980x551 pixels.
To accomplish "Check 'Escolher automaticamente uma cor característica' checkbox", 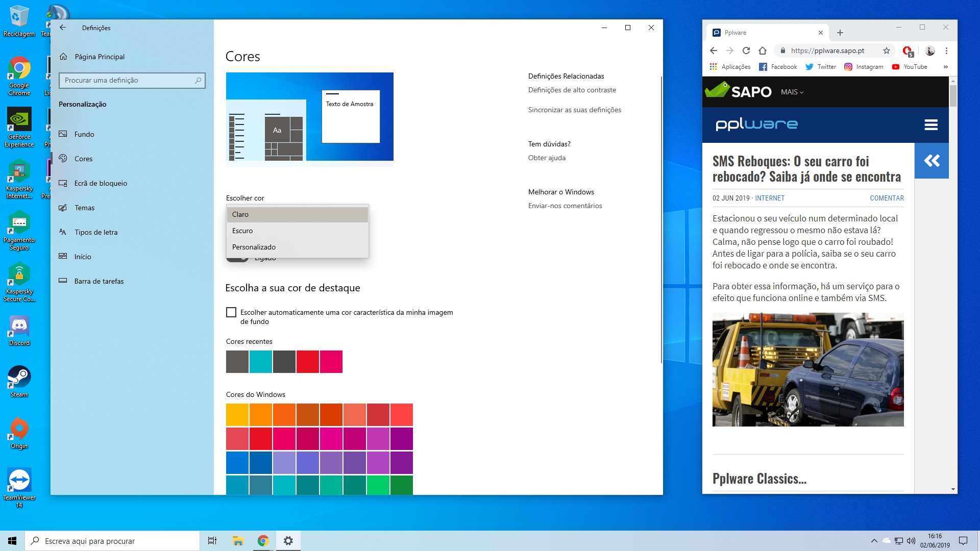I will (231, 312).
